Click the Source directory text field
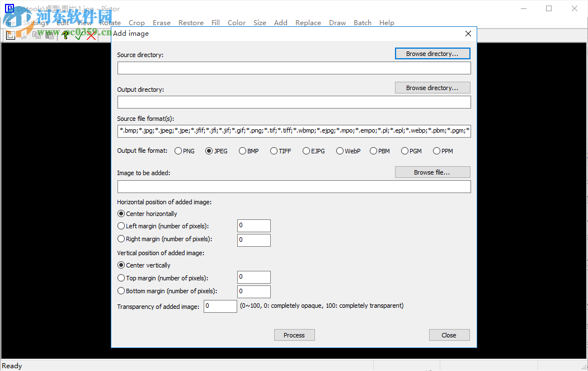This screenshot has width=588, height=371. click(294, 68)
